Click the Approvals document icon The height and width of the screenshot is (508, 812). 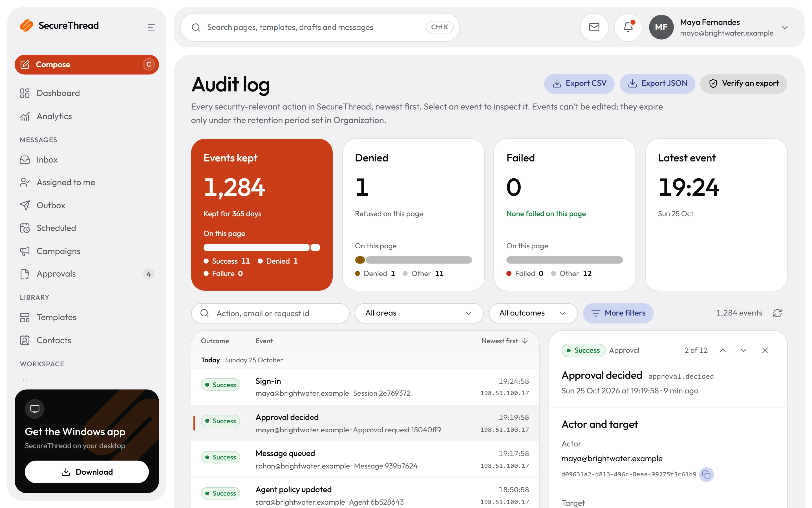25,274
